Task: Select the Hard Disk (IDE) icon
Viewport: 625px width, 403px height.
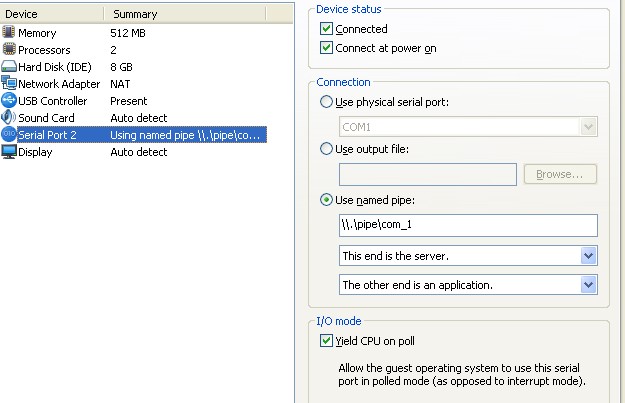Action: pos(9,67)
